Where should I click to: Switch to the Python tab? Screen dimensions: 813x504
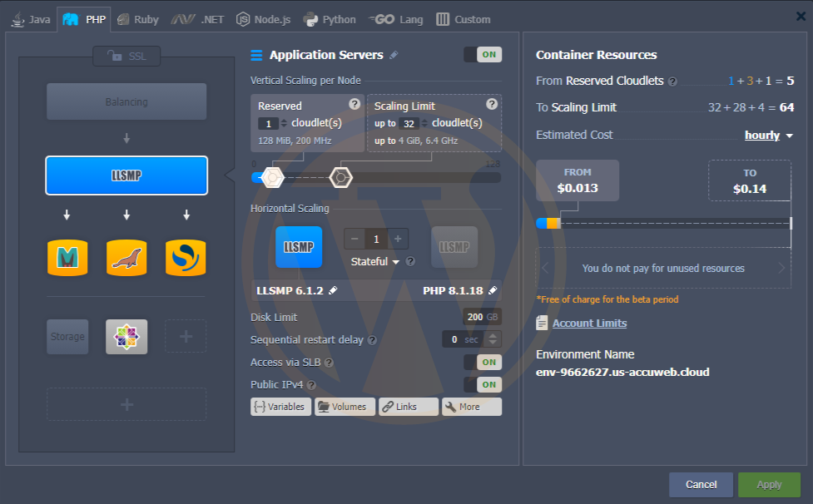330,19
